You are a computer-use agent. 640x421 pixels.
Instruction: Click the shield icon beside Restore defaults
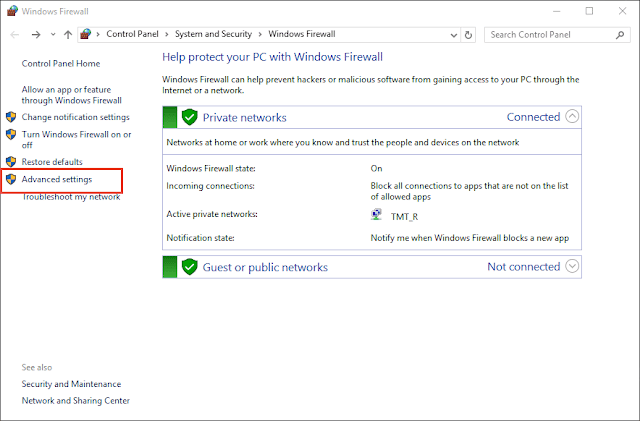[11, 162]
